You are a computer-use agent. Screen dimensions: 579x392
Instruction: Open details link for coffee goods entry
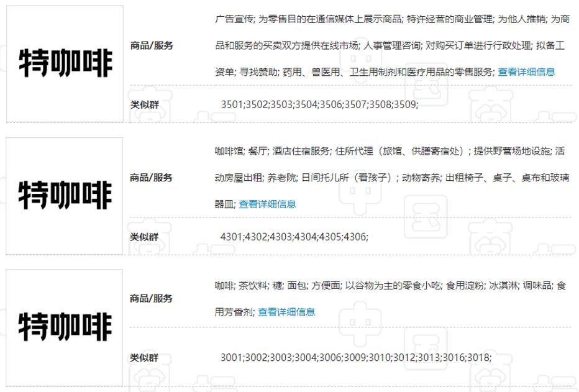pyautogui.click(x=286, y=312)
